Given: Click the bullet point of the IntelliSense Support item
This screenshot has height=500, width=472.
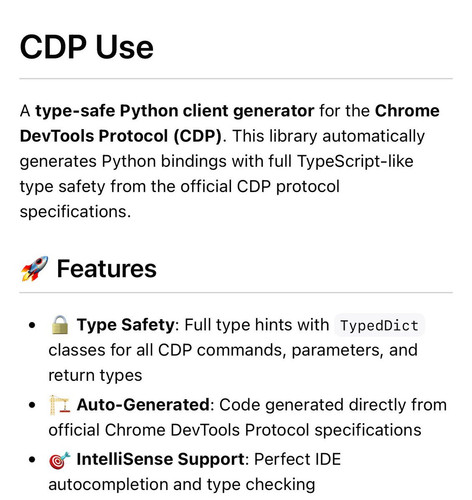Looking at the screenshot, I should point(32,460).
